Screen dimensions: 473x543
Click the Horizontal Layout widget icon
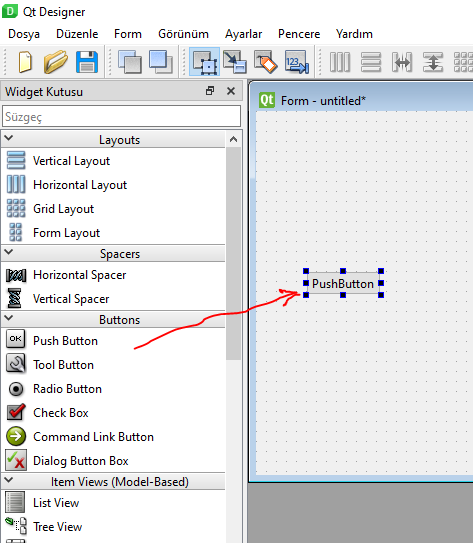(x=16, y=184)
